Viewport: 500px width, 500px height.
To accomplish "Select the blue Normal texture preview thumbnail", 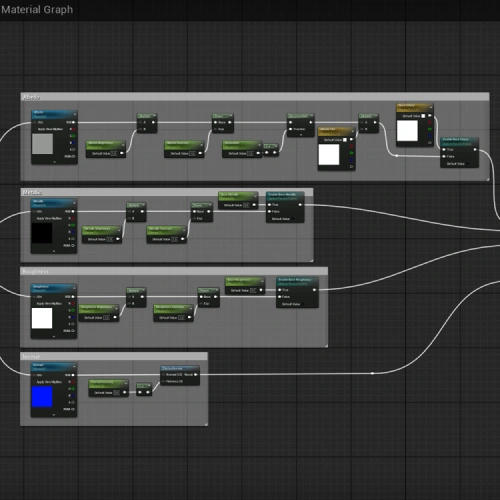I will coord(42,397).
